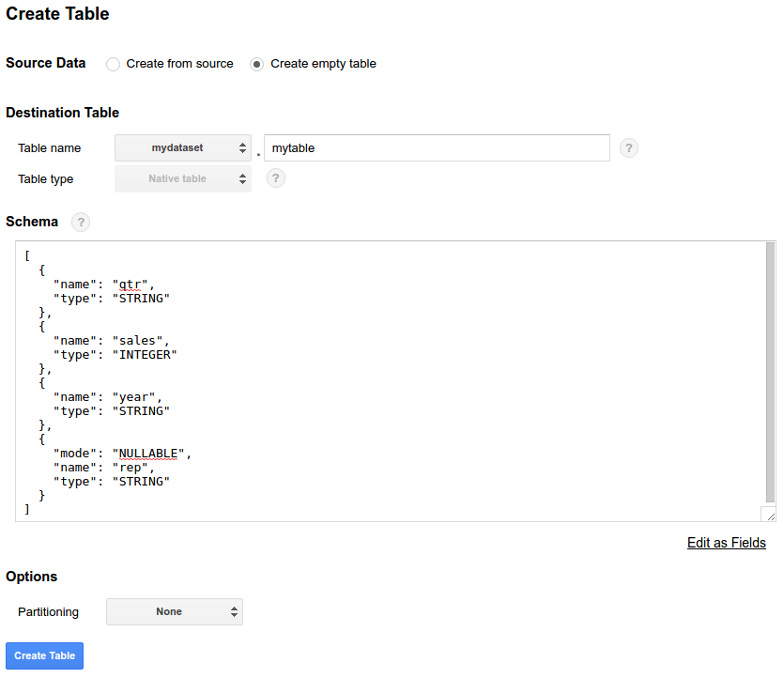The height and width of the screenshot is (678, 784).
Task: Click the Edit as Fields link
Action: (x=726, y=543)
